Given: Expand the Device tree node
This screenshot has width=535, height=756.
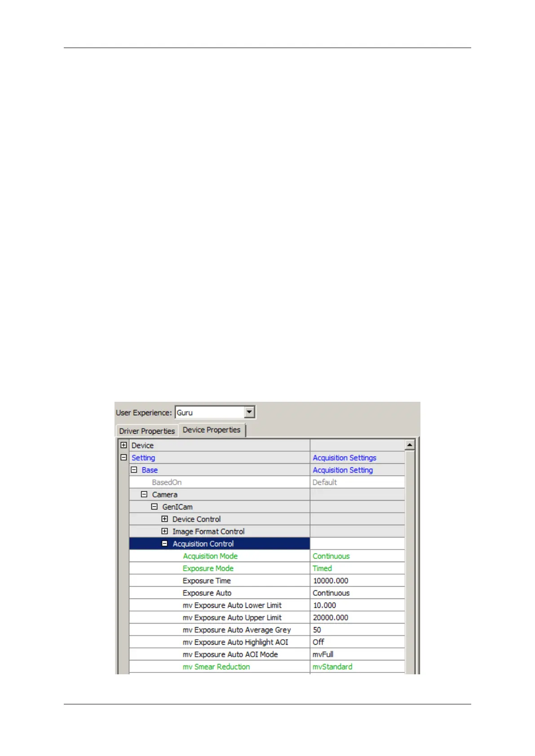Looking at the screenshot, I should point(124,445).
